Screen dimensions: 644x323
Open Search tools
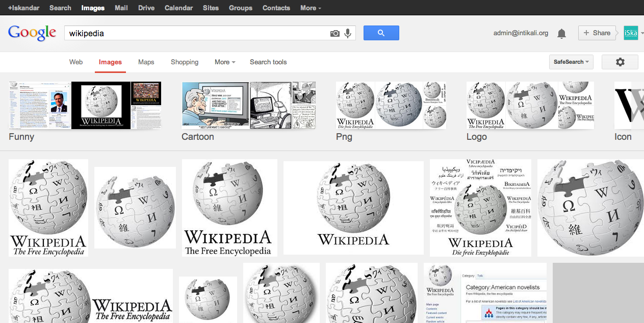click(268, 62)
